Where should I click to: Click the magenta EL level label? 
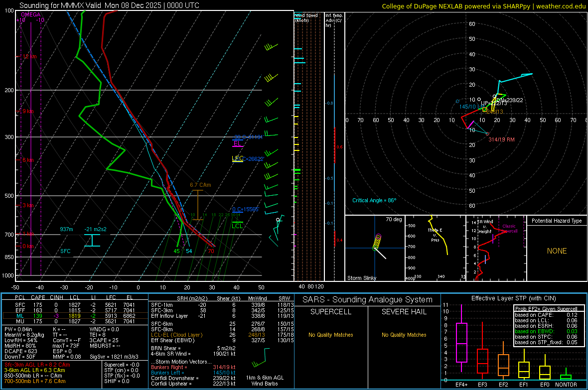[237, 143]
